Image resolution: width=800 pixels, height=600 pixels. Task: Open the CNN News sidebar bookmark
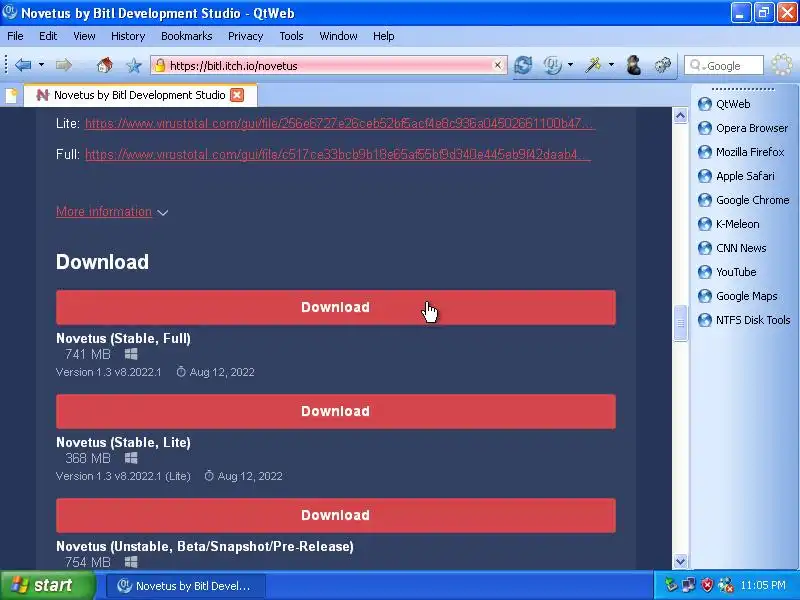click(x=732, y=248)
